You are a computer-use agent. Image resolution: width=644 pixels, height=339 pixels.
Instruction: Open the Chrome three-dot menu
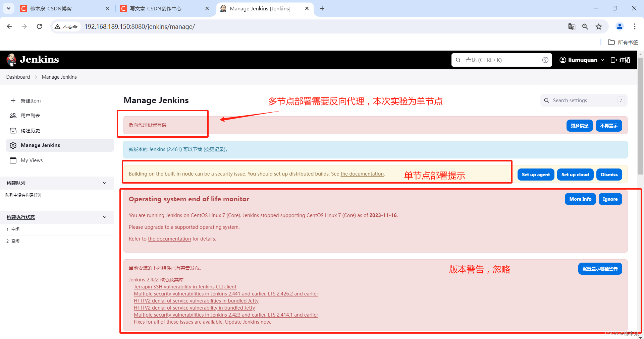click(x=635, y=26)
